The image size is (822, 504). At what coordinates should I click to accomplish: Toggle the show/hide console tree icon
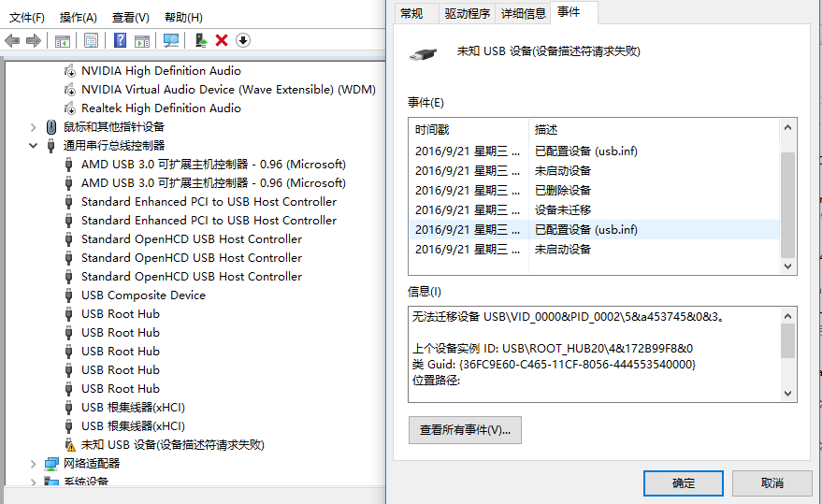click(x=63, y=40)
